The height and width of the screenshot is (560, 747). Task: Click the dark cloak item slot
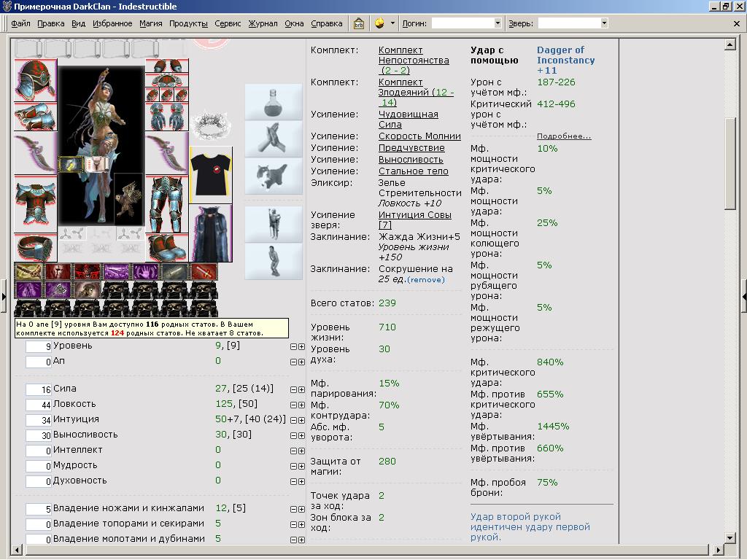(x=211, y=233)
